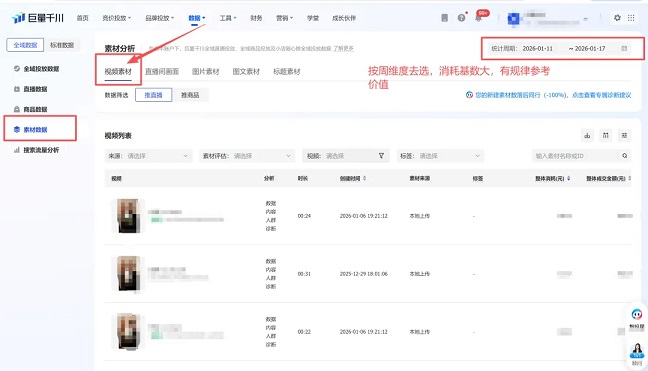Expand the 数据 menu
Screen dimensions: 648x371
click(197, 18)
